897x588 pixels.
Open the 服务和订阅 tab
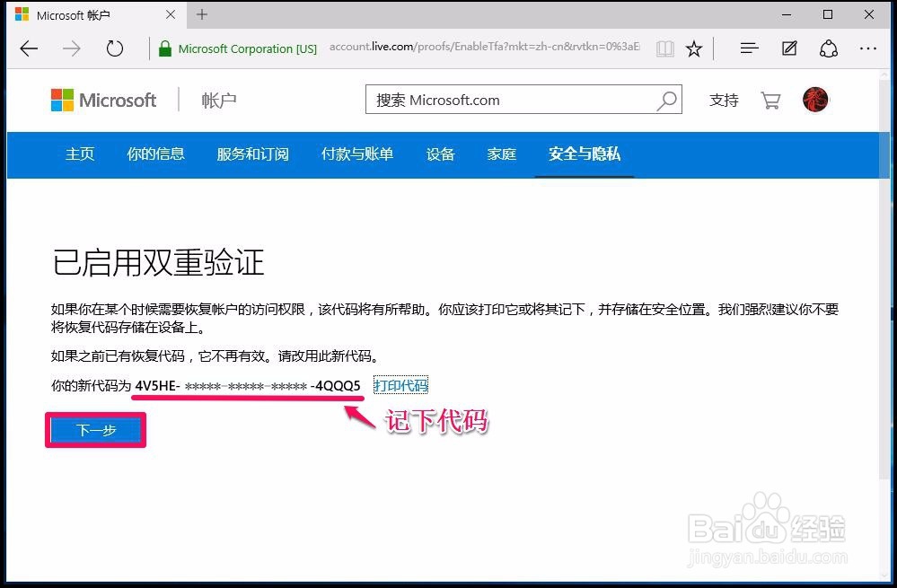[x=252, y=154]
